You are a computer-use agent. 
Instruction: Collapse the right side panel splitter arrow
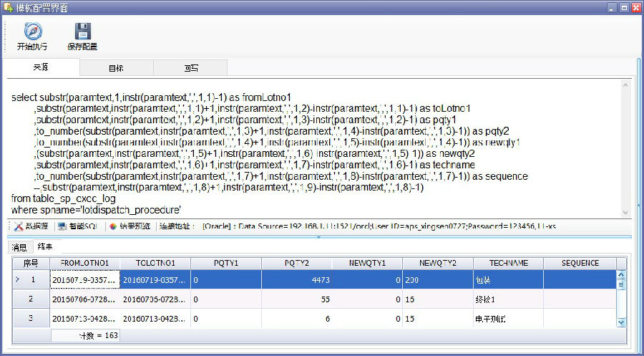click(x=639, y=206)
